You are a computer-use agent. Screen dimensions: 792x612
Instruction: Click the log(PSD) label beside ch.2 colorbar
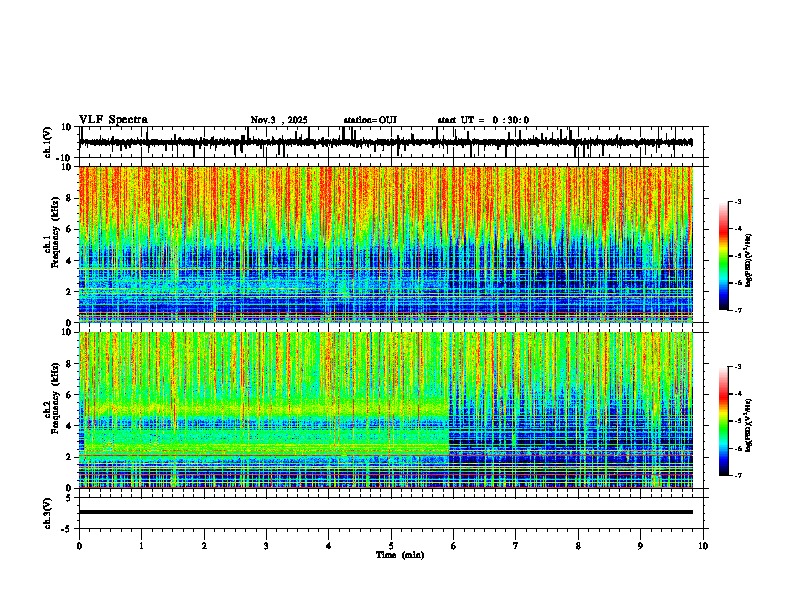click(x=749, y=425)
